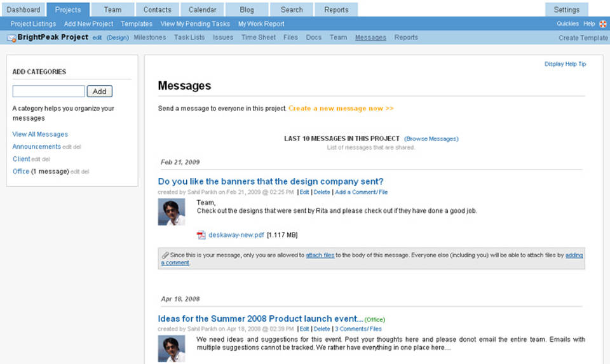Screen dimensions: 610x364
Task: Open the Team tab
Action: pyautogui.click(x=112, y=10)
